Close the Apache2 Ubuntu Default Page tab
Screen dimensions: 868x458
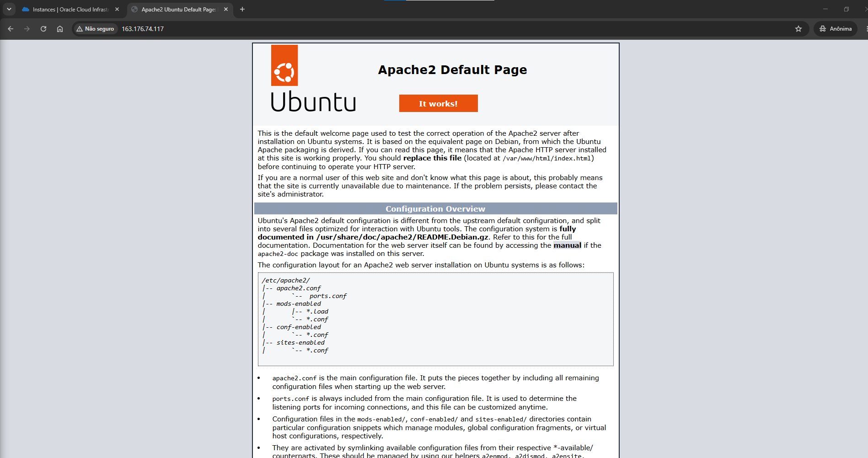226,9
